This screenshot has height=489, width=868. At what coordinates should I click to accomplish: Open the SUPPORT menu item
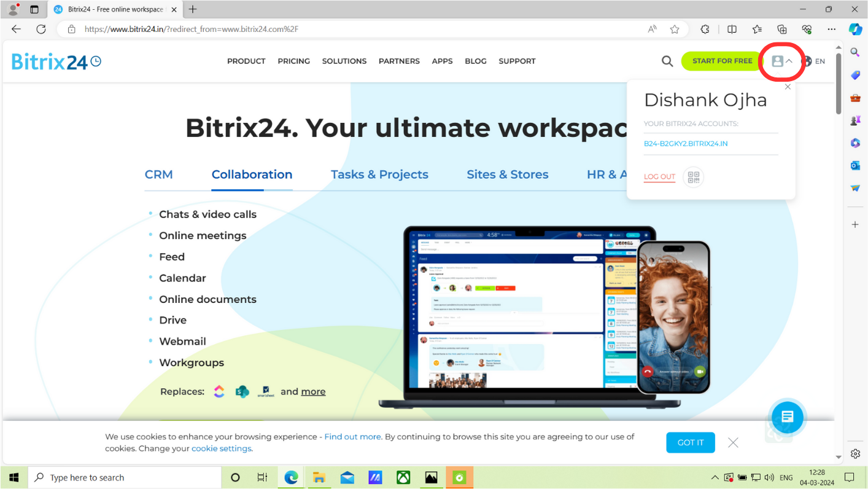517,61
